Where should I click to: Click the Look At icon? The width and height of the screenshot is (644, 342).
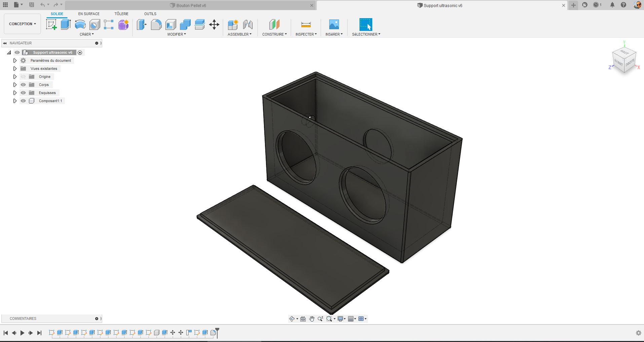(303, 319)
